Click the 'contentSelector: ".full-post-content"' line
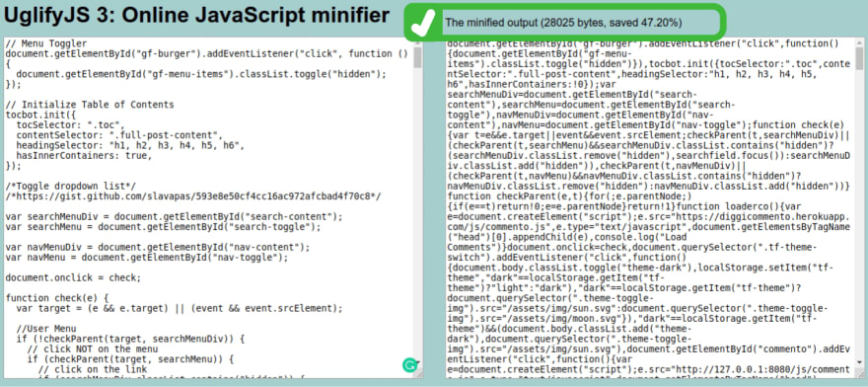This screenshot has height=387, width=868. [x=119, y=134]
